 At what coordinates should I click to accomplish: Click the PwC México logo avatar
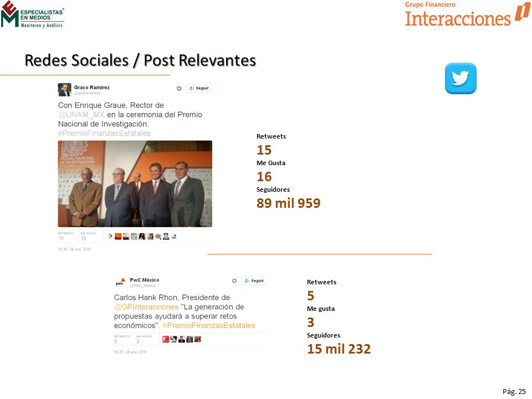[120, 282]
